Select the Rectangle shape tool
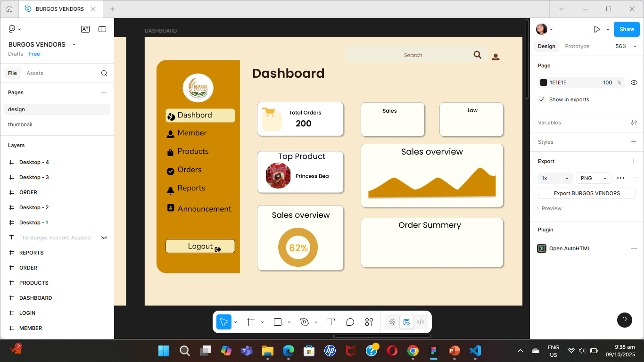 tap(278, 322)
